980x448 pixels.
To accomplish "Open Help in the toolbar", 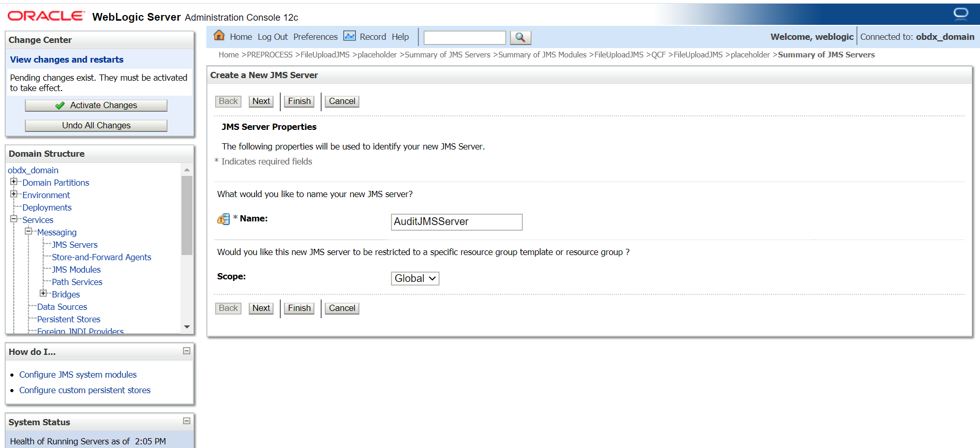I will point(400,37).
